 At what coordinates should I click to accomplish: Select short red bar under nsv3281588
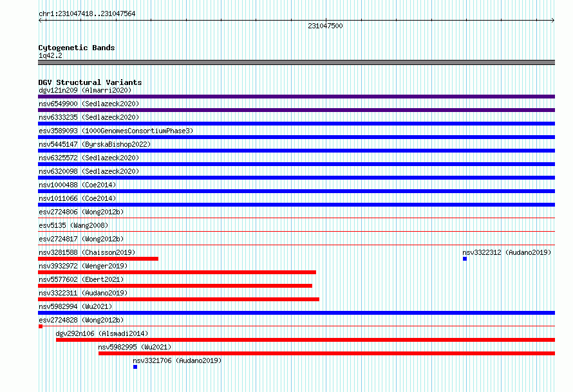99,259
